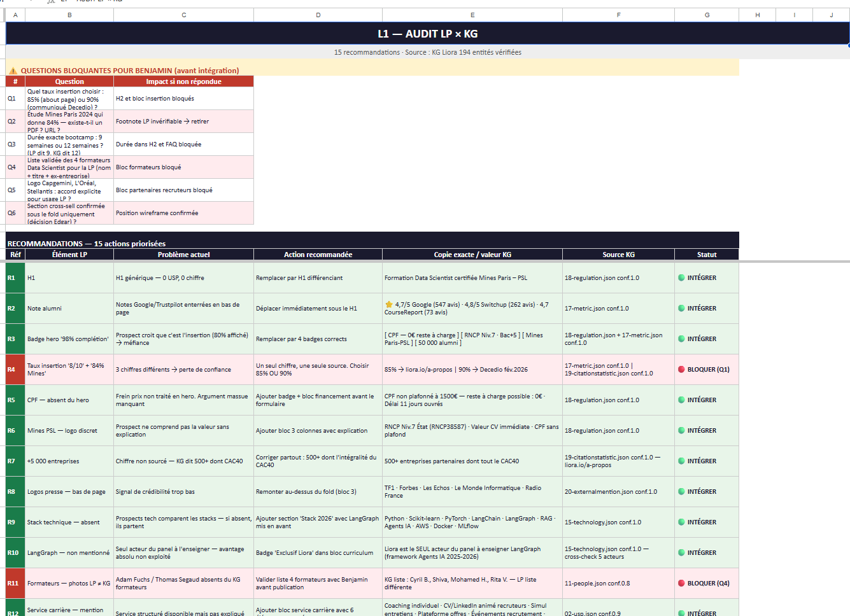Image resolution: width=850 pixels, height=616 pixels.
Task: Select the title cell 'L1 — AUDIT LP × KG'
Action: point(428,34)
